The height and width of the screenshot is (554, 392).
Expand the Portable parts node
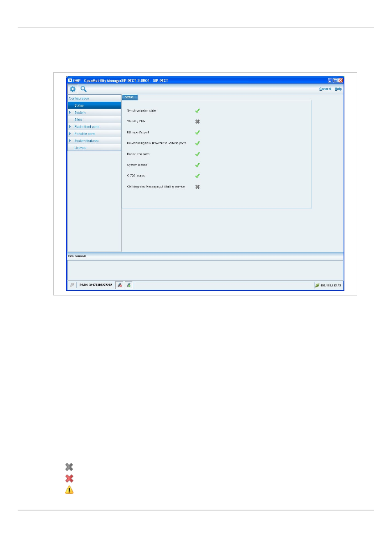click(70, 134)
